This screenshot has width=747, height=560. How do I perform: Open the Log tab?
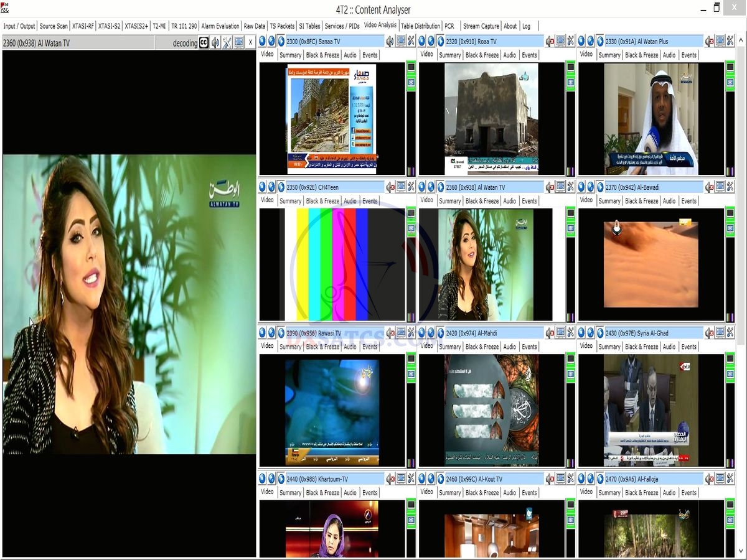[527, 26]
